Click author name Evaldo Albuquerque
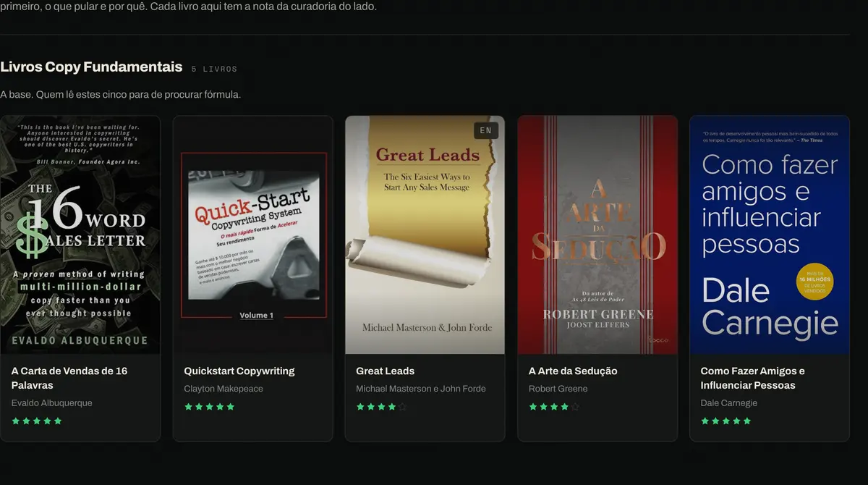The height and width of the screenshot is (485, 868). (52, 403)
